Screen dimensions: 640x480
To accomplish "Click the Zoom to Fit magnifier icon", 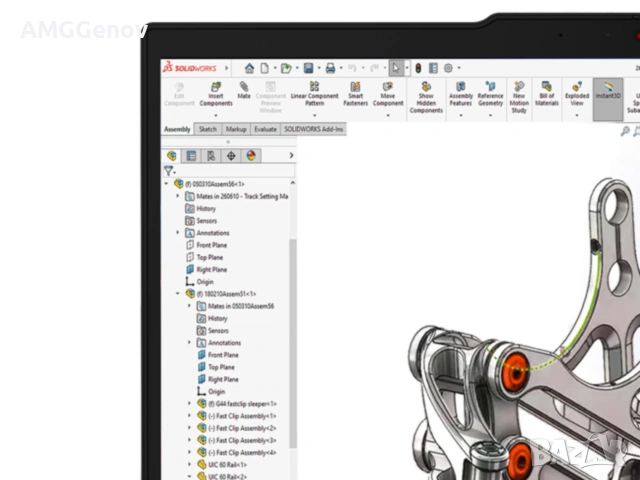I will tap(625, 131).
